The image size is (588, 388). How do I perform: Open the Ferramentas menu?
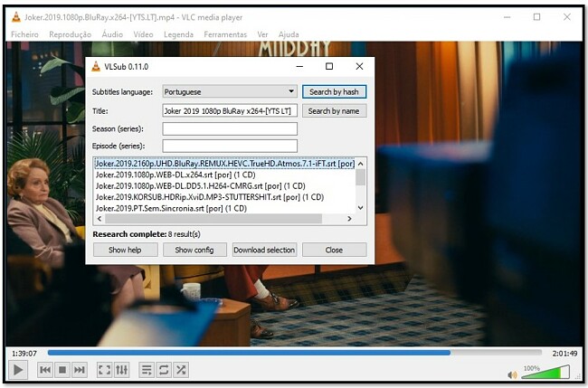pos(225,34)
